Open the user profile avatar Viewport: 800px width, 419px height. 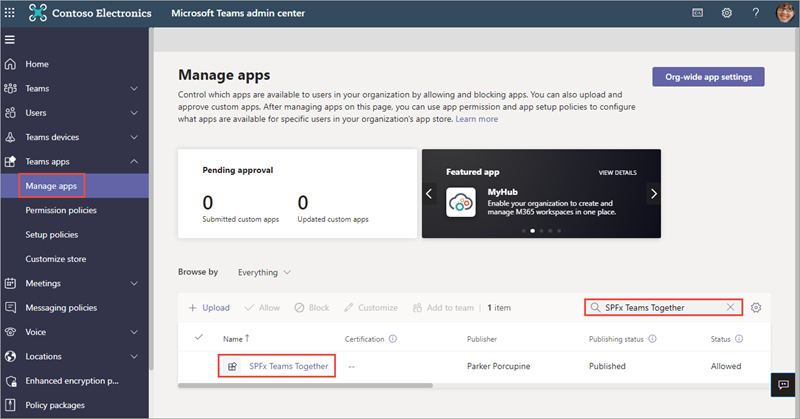(x=785, y=13)
